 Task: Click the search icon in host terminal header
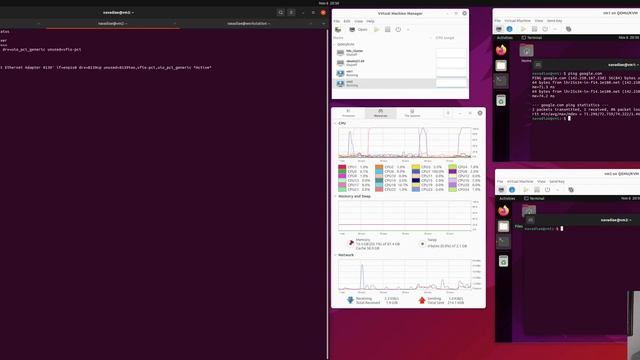pyautogui.click(x=281, y=13)
